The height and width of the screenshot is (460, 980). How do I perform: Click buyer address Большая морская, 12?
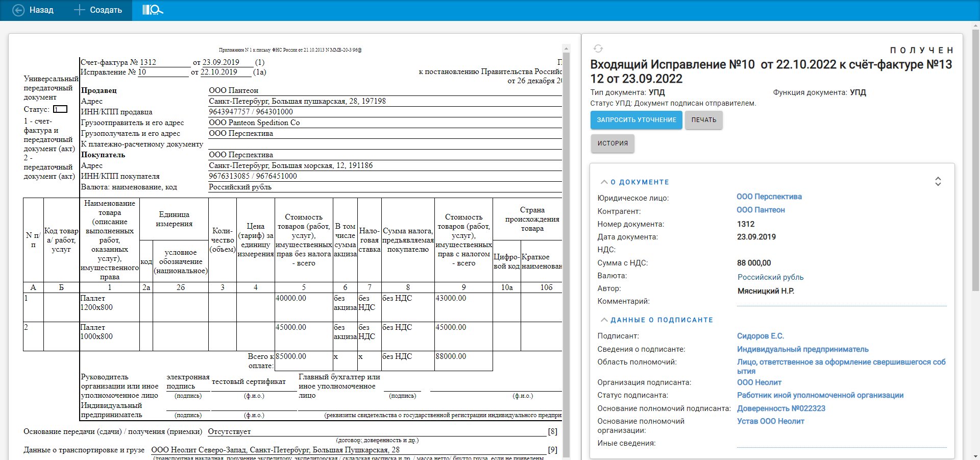click(x=291, y=165)
